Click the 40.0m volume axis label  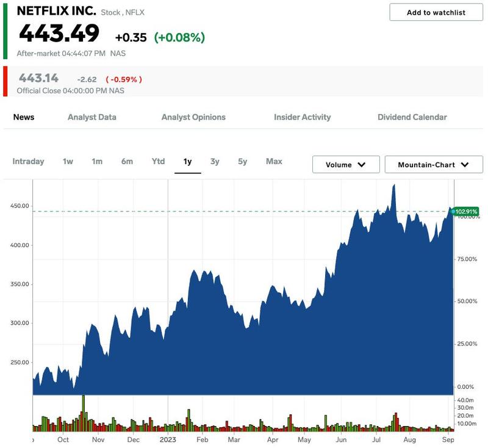[465, 400]
